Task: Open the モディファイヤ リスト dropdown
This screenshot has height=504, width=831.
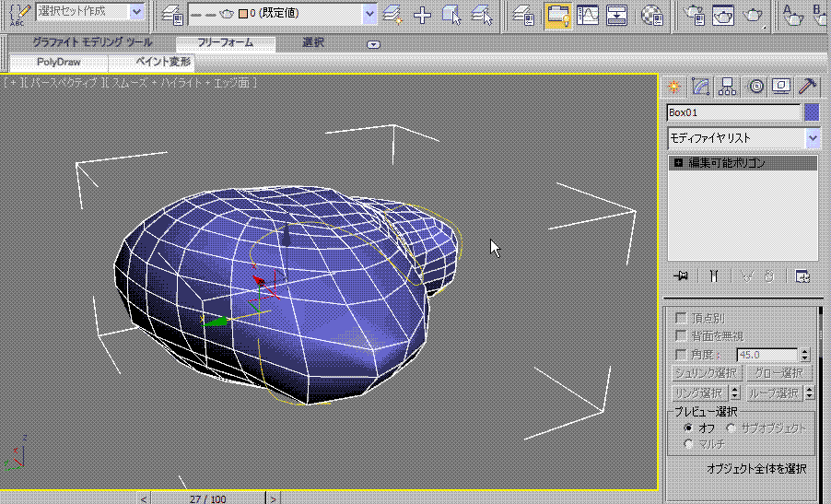Action: 813,138
